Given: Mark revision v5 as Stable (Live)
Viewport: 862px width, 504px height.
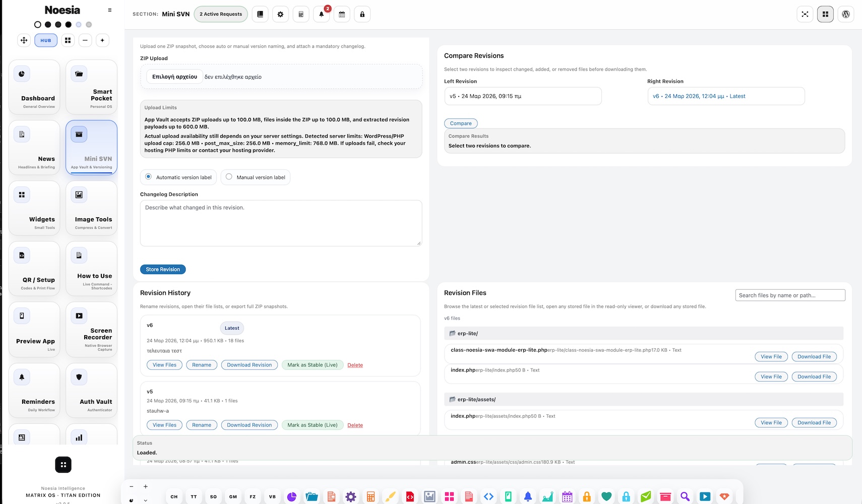Looking at the screenshot, I should tap(313, 425).
